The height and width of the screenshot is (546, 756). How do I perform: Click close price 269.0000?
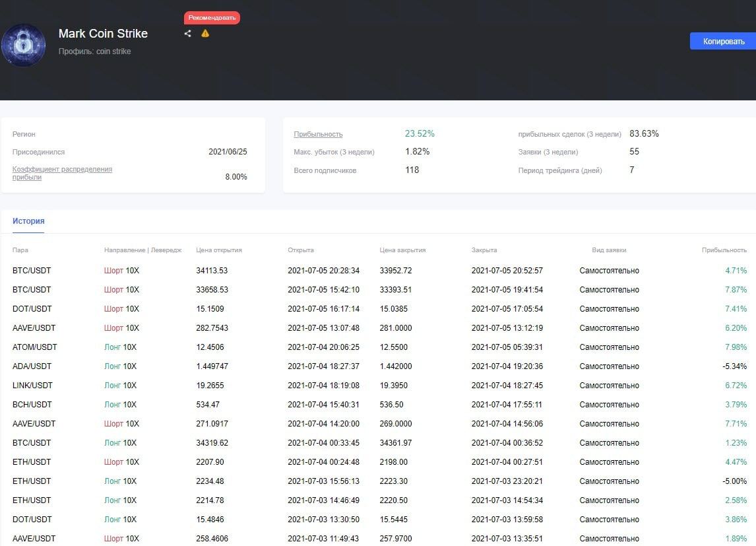click(x=396, y=423)
